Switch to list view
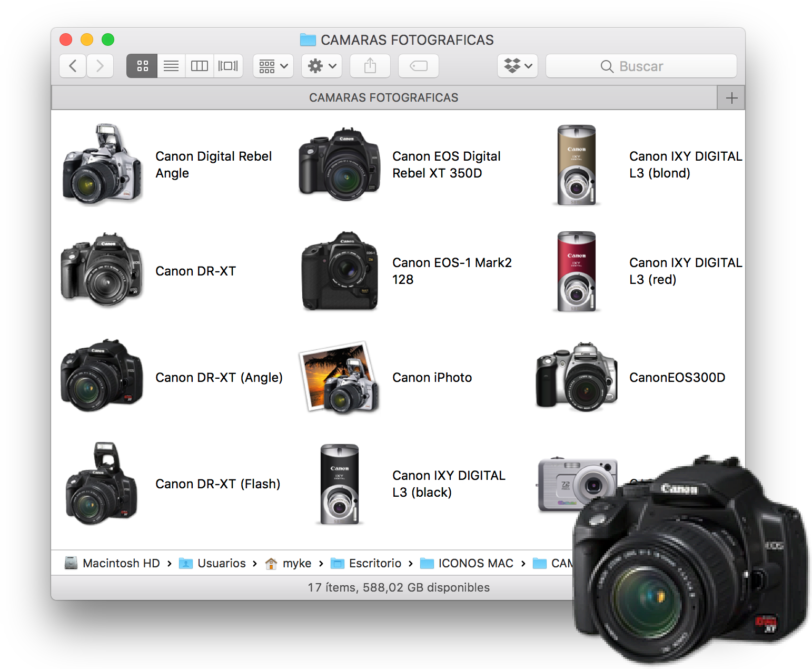This screenshot has height=669, width=812. [171, 66]
